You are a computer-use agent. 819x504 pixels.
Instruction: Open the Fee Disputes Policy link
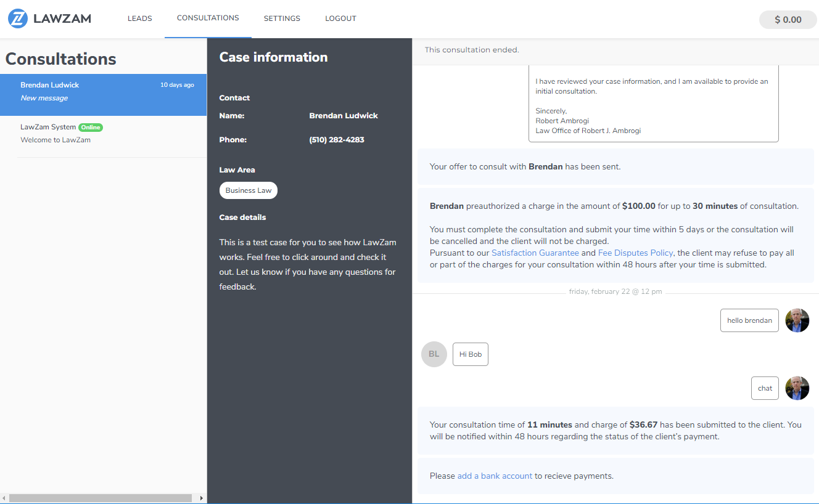click(x=635, y=253)
